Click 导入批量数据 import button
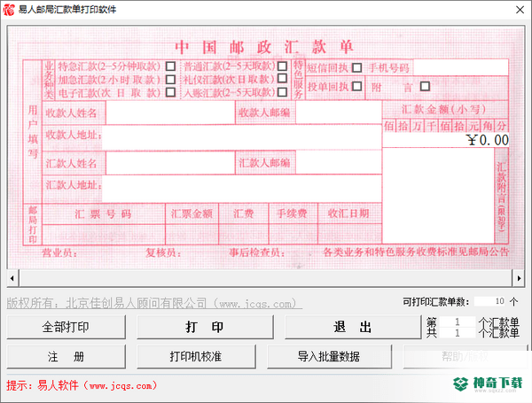Viewport: 532px width, 403px height. tap(329, 357)
